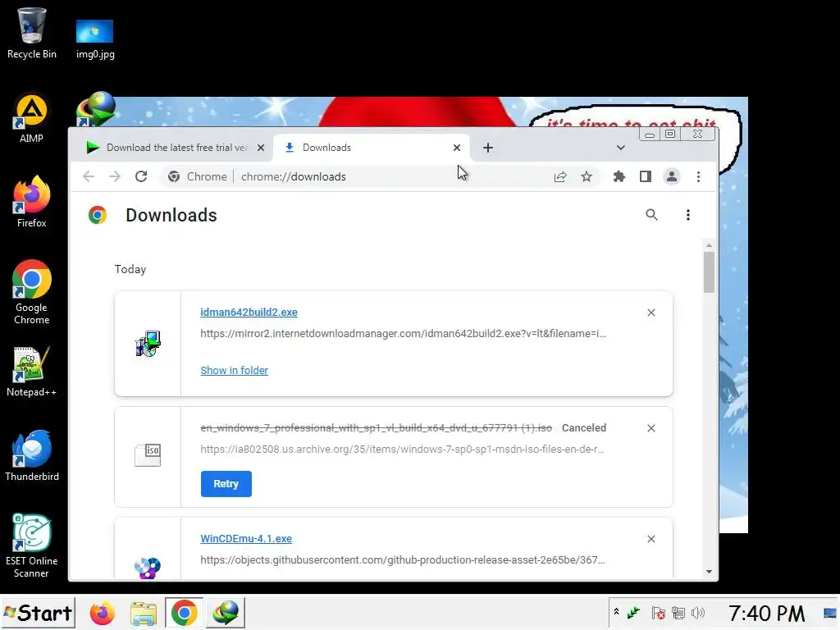Search downloads with the magnifier icon
Image resolution: width=840 pixels, height=630 pixels.
click(651, 215)
